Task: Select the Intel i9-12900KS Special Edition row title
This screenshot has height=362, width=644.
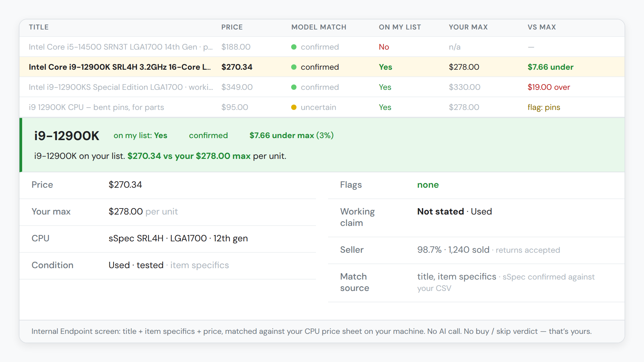Action: coord(121,87)
